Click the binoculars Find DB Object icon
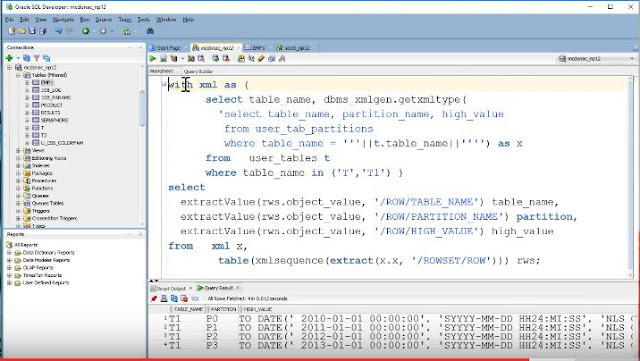This screenshot has height=361, width=640. click(150, 31)
